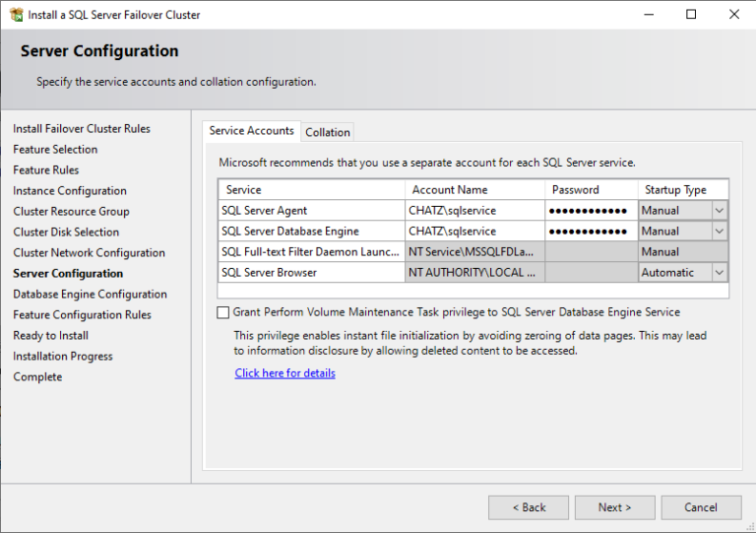Click SQL Server Database Engine password field
This screenshot has height=533, width=756.
[x=591, y=232]
